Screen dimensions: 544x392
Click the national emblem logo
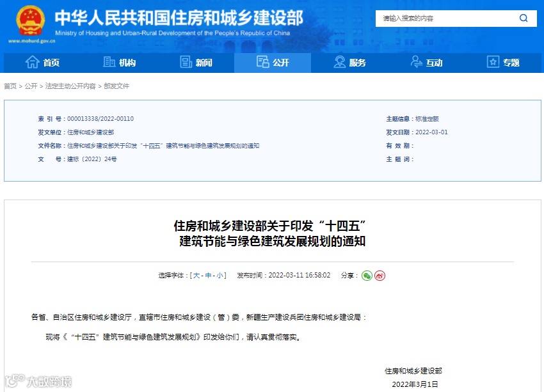tap(31, 21)
